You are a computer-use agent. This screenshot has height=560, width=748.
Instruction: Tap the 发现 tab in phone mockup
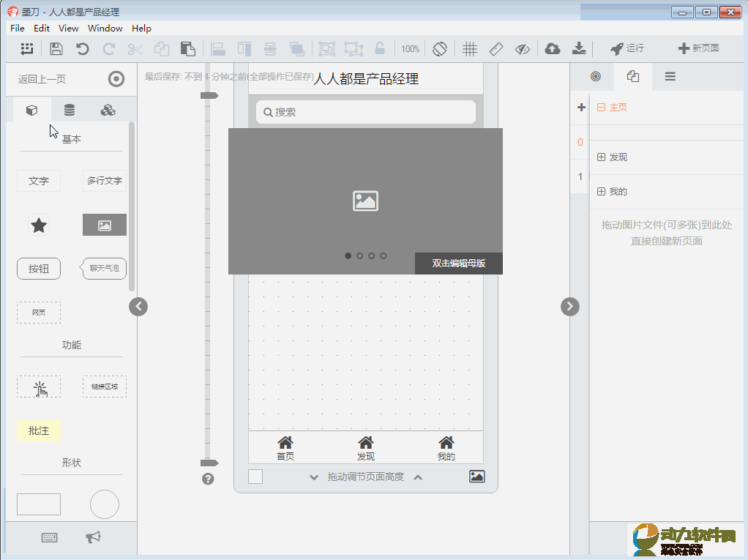[366, 449]
